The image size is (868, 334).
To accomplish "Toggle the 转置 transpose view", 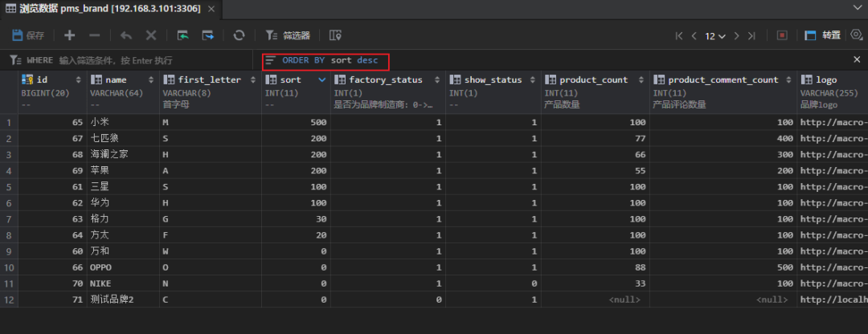I will point(823,35).
